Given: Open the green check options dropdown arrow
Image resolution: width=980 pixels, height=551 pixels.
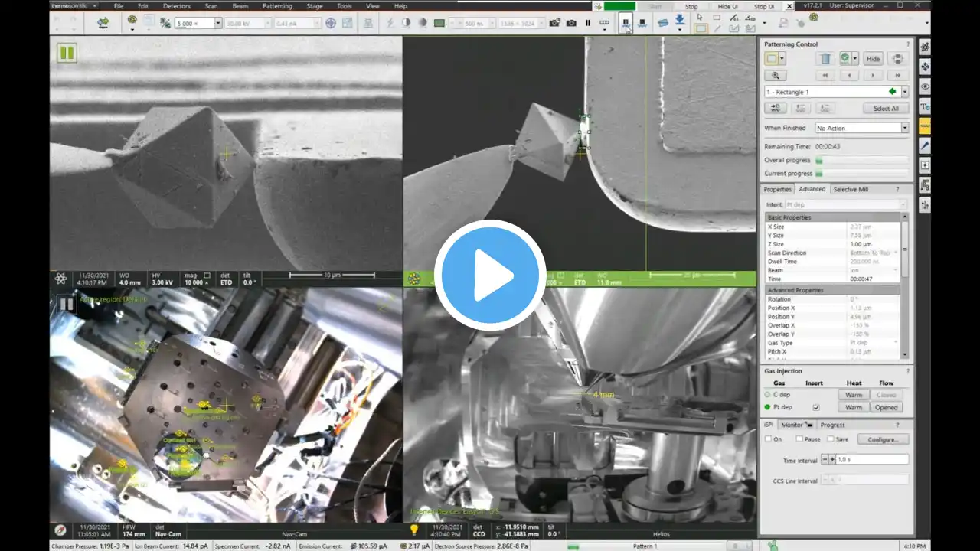Looking at the screenshot, I should (x=854, y=58).
